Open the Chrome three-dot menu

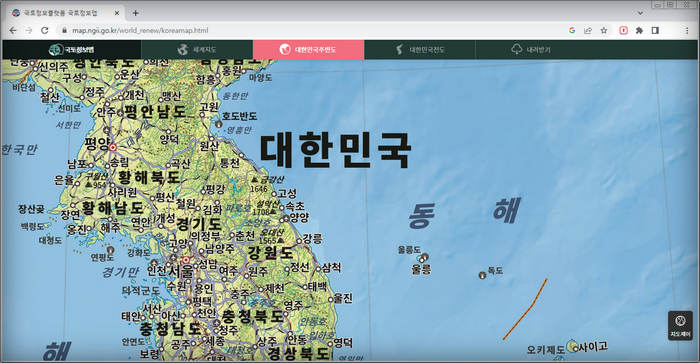coord(687,30)
